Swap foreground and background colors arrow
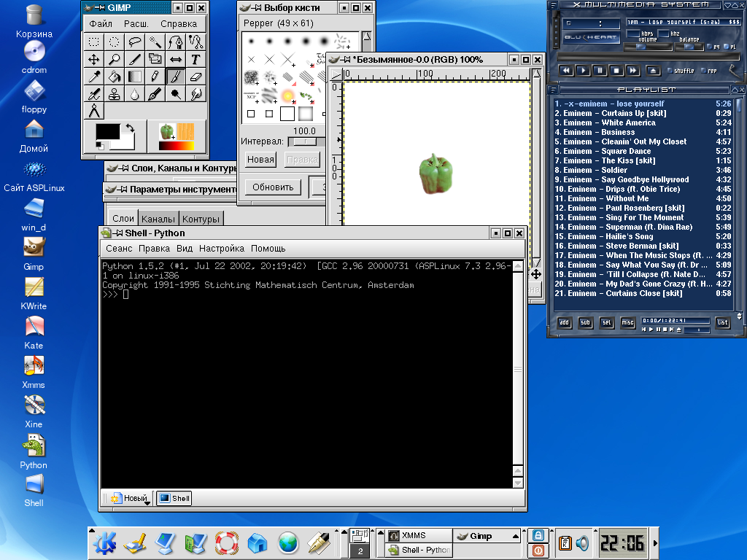This screenshot has width=747, height=560. click(x=130, y=128)
